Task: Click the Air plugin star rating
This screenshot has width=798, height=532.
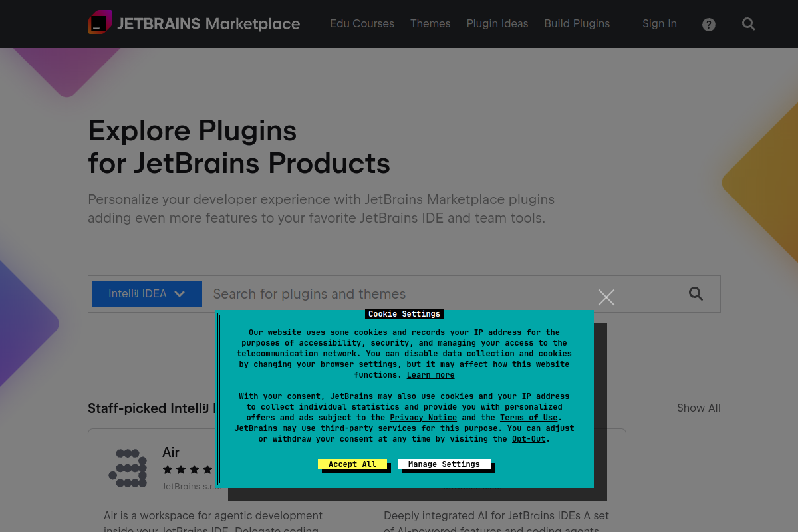Action: pos(188,469)
